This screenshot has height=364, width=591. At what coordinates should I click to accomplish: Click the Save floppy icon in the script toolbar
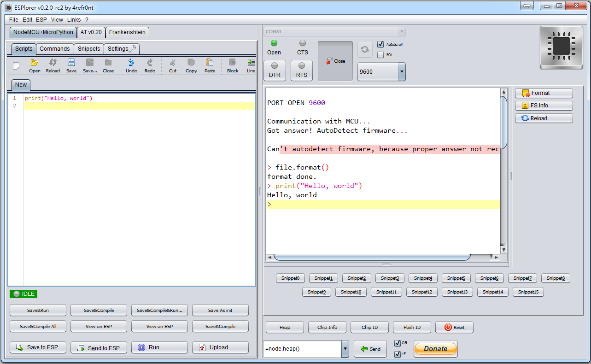[x=71, y=65]
